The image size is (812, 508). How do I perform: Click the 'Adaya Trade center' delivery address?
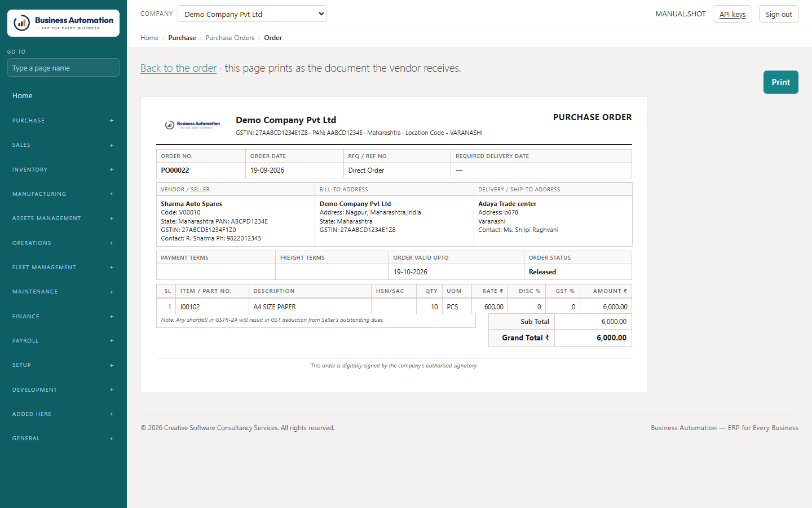tap(507, 204)
